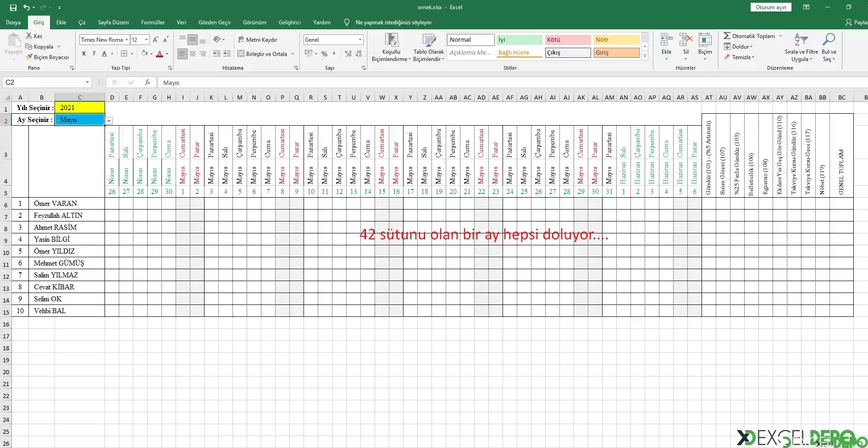
Task: Toggle center text alignment
Action: tap(193, 54)
